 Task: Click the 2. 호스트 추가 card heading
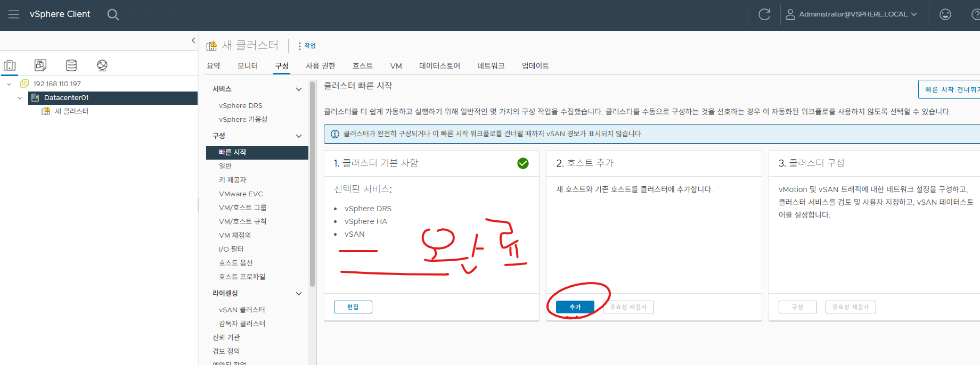(585, 163)
